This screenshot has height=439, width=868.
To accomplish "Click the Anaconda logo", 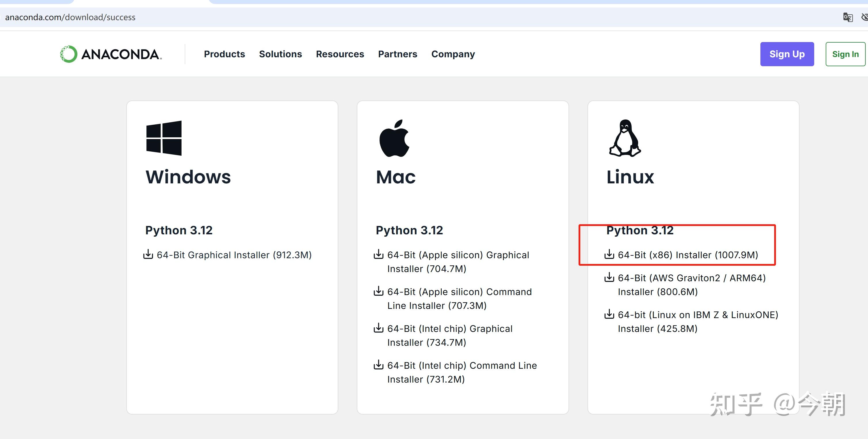I will click(111, 54).
